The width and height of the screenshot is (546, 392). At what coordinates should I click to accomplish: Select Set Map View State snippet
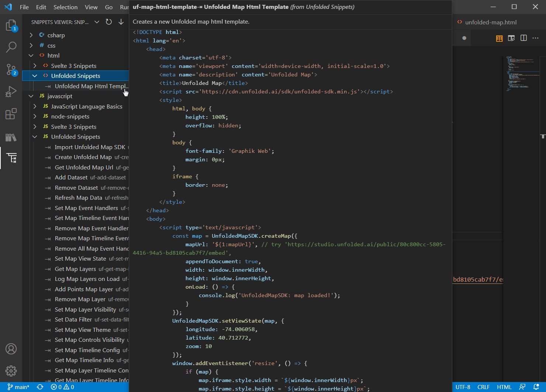click(76, 258)
